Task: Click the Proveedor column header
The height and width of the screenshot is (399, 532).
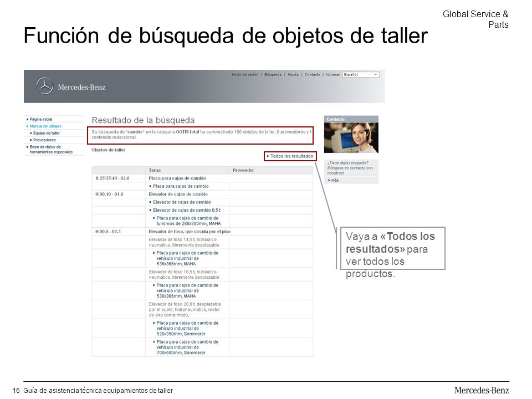Action: point(243,170)
